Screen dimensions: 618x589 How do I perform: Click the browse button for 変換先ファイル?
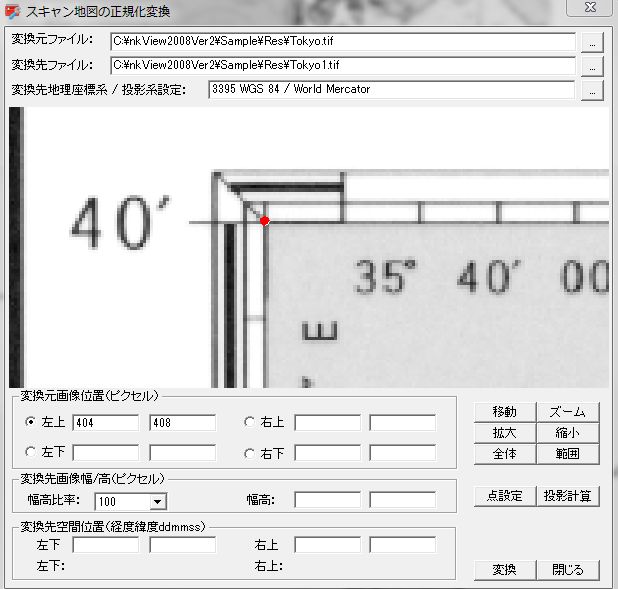click(x=593, y=66)
